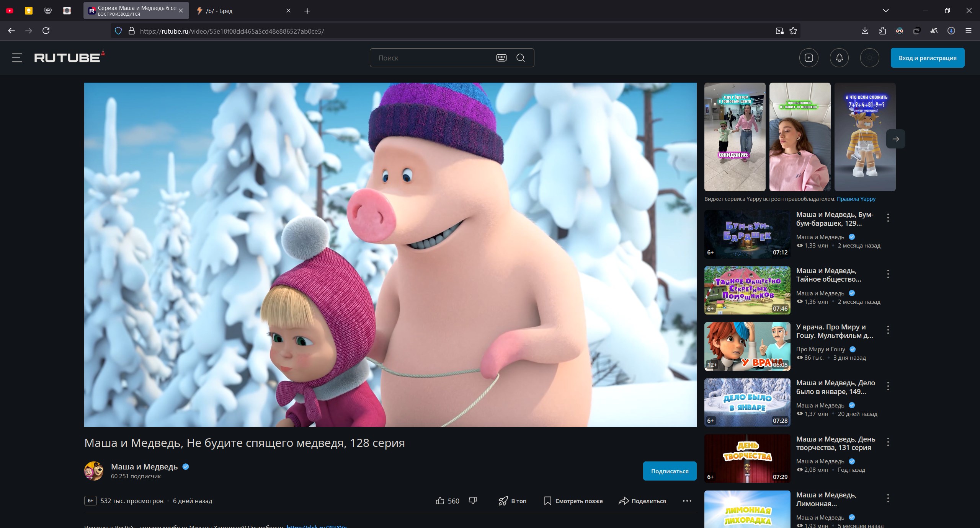980x528 pixels.
Task: Open 'Бум-бум-барашек' video thumbnail
Action: click(747, 234)
